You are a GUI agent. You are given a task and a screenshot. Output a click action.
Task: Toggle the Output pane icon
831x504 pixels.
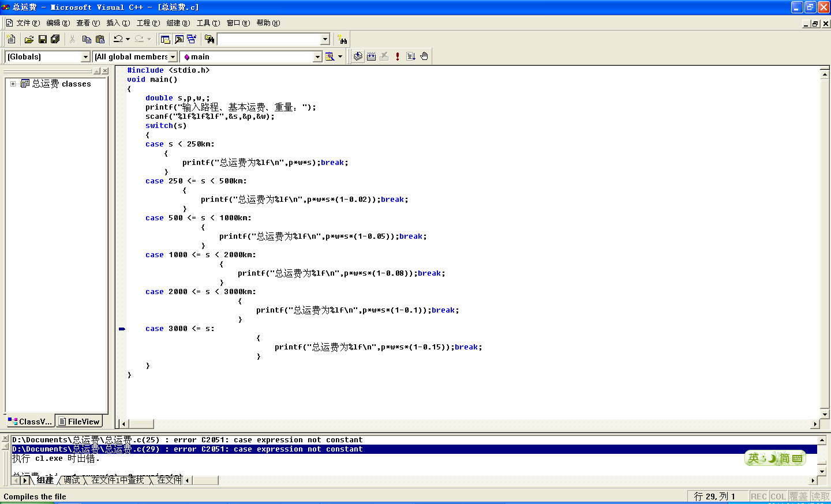coord(179,39)
